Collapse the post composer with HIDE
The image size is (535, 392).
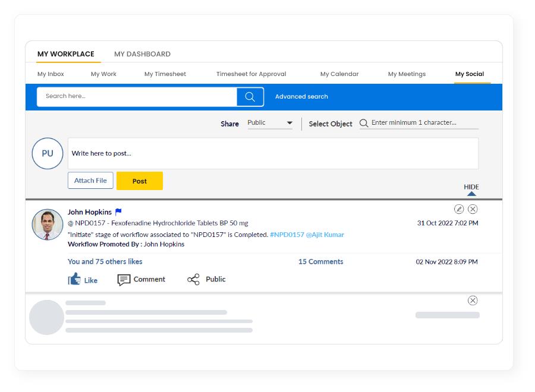(x=471, y=189)
